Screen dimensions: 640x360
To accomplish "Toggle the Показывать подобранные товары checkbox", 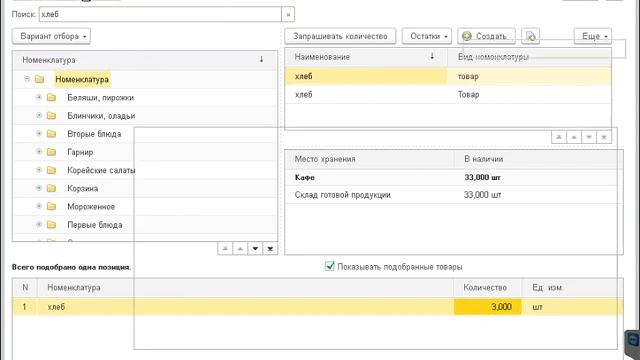I will [x=329, y=267].
